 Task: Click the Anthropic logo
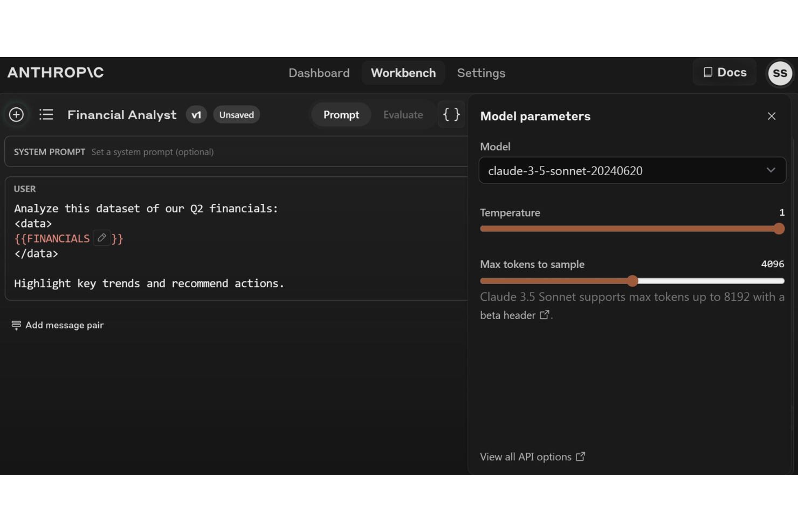pyautogui.click(x=56, y=73)
